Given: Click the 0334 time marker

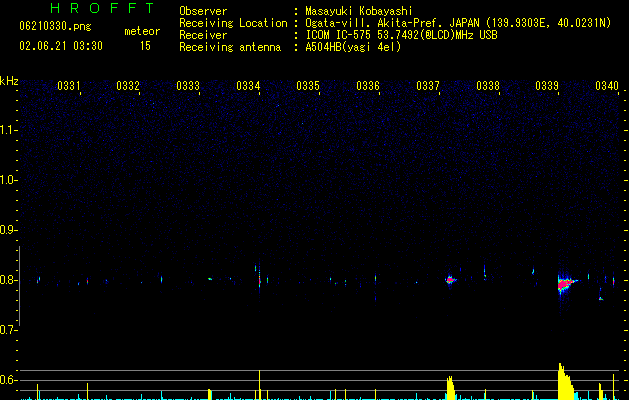Looking at the screenshot, I should [x=248, y=86].
